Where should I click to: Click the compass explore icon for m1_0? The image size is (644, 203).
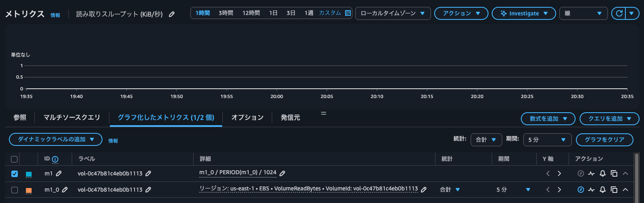[x=580, y=190]
